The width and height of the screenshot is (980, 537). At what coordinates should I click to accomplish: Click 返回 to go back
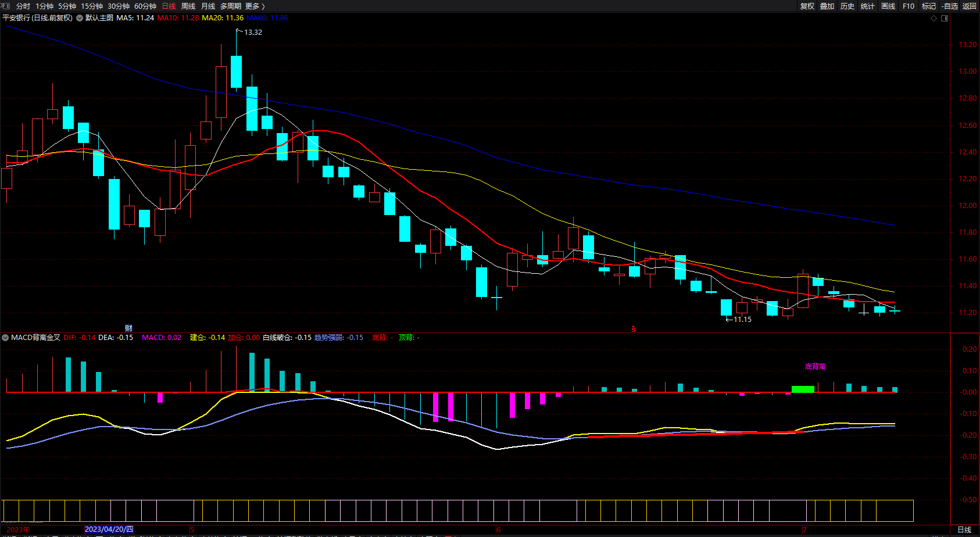coord(970,6)
